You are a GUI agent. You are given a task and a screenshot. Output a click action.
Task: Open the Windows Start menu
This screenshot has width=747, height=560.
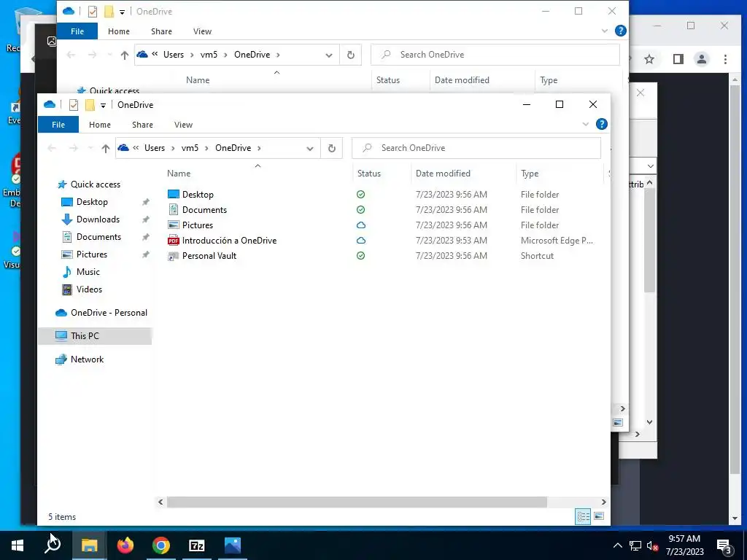pos(18,545)
